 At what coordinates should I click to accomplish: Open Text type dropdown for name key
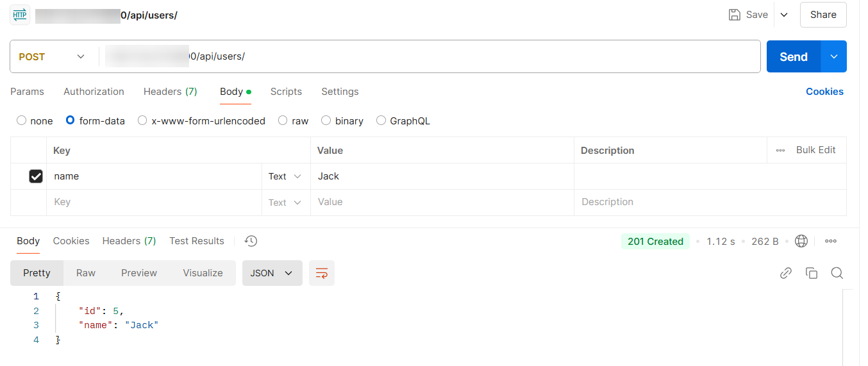coord(285,176)
